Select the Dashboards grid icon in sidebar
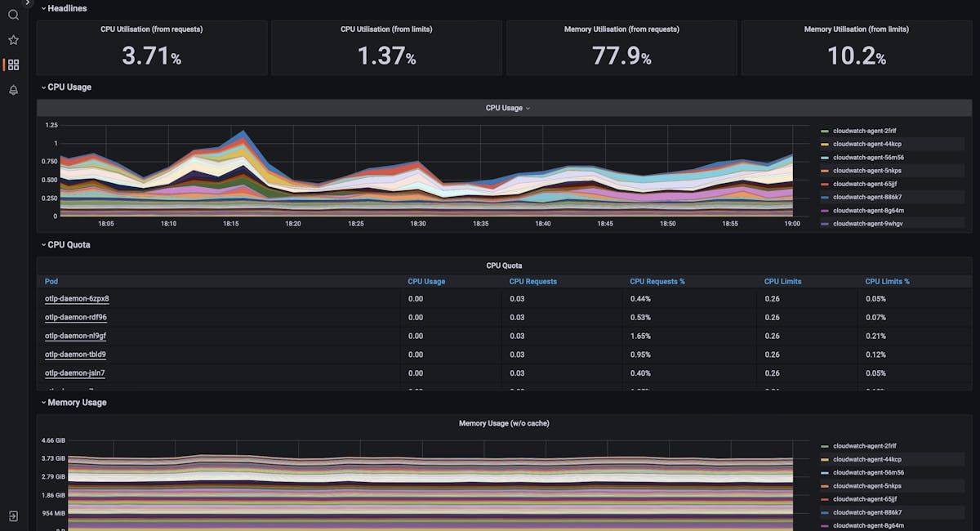 coord(12,64)
